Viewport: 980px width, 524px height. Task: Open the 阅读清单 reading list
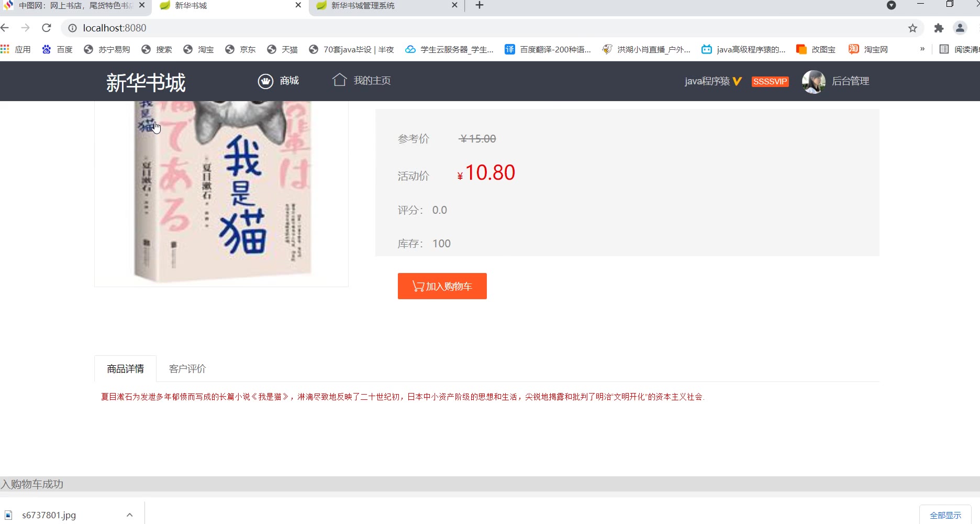pos(960,49)
